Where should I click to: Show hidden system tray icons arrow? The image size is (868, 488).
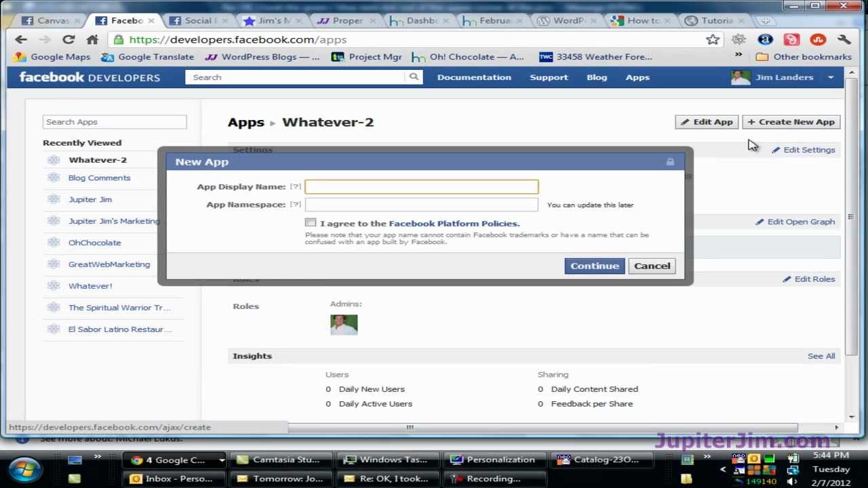tap(723, 469)
